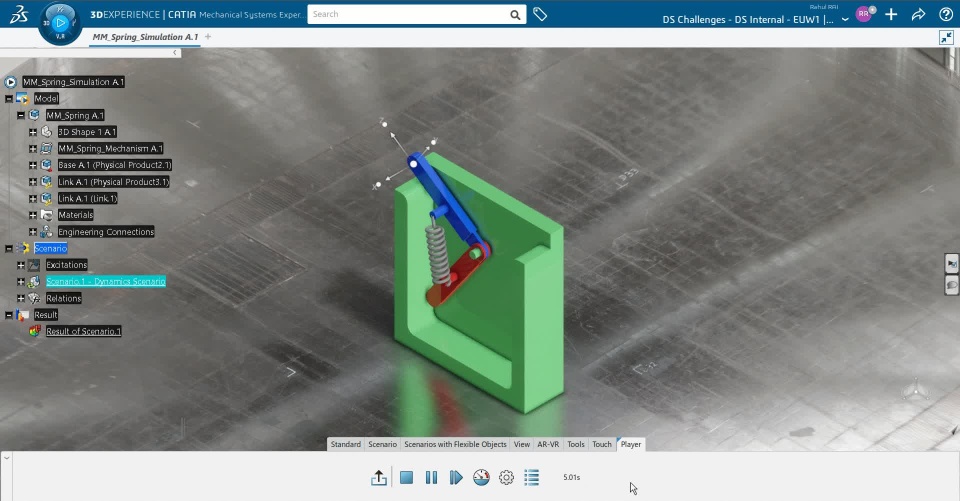Collapse the MM_Spring A.1 node
Screen dimensions: 960x501
(21, 115)
